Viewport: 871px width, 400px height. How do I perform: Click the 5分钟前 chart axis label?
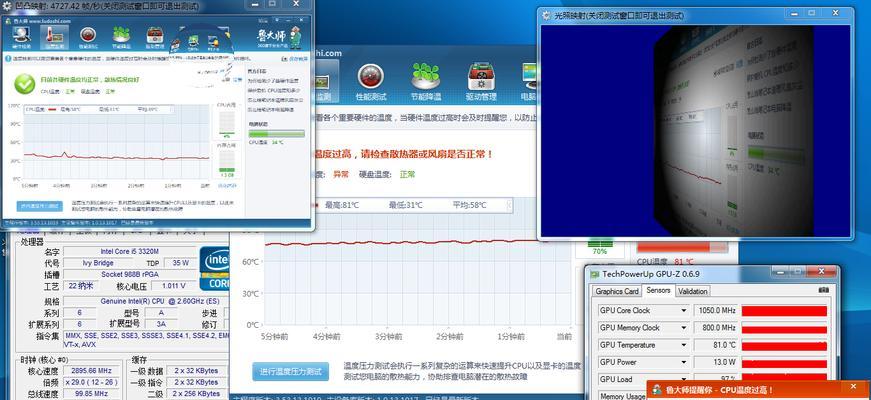coord(274,337)
